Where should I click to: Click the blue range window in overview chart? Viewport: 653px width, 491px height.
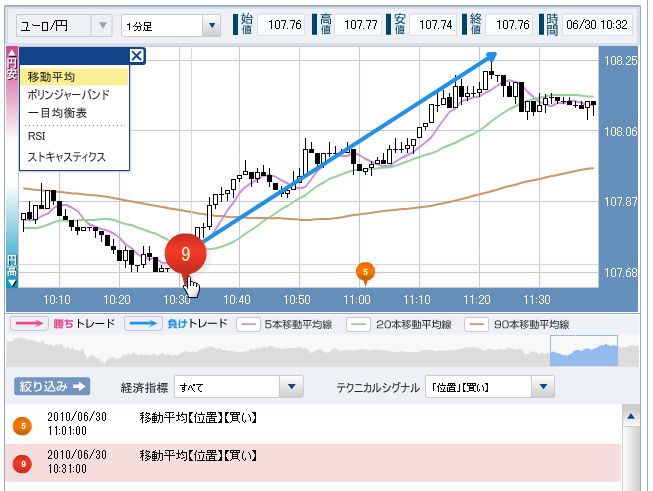click(584, 351)
